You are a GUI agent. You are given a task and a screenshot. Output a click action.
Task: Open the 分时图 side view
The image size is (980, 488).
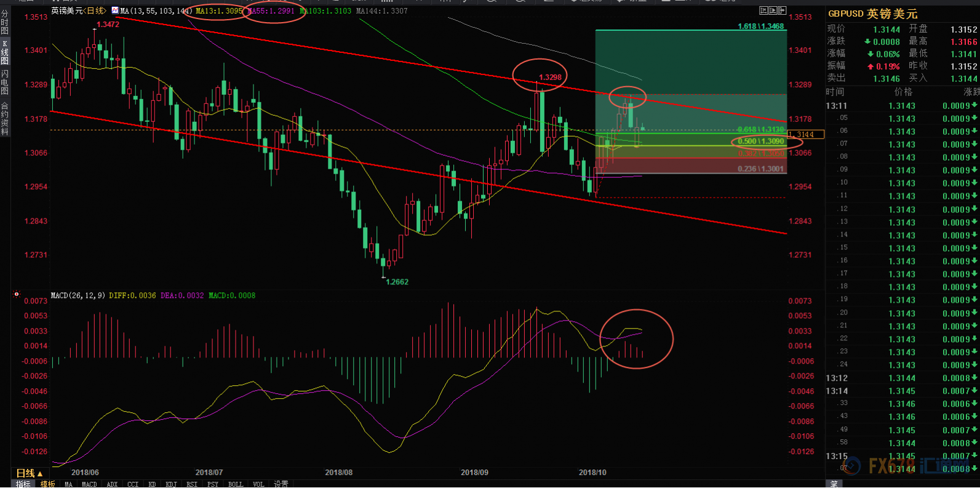[5, 22]
